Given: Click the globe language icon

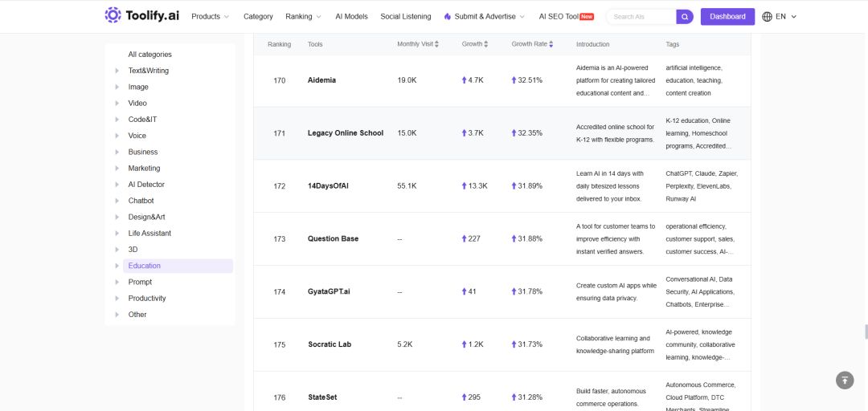Looking at the screenshot, I should pos(768,17).
